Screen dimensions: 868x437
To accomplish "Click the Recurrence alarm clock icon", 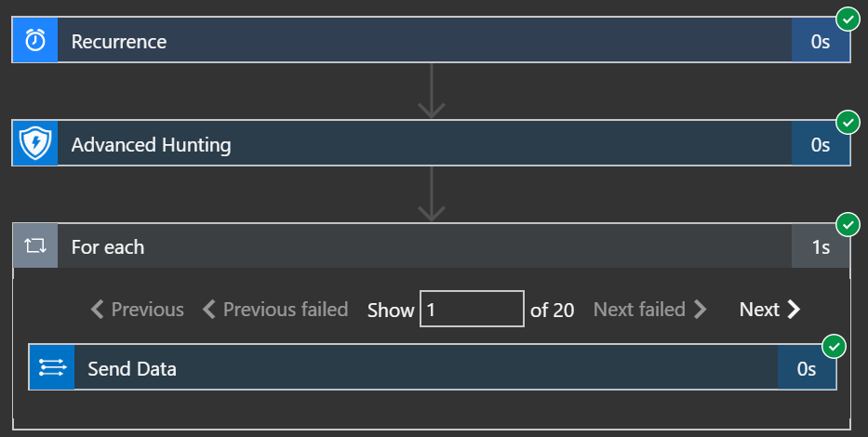I will [x=35, y=41].
